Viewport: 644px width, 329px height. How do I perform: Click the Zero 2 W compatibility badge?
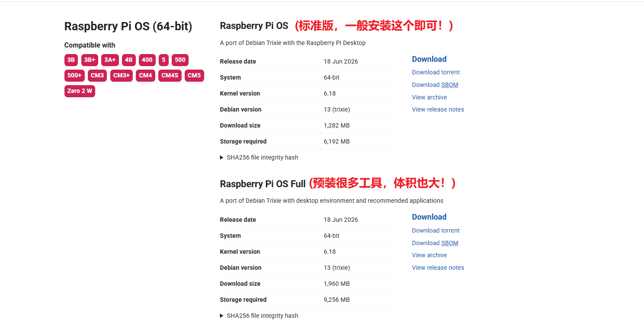(80, 91)
